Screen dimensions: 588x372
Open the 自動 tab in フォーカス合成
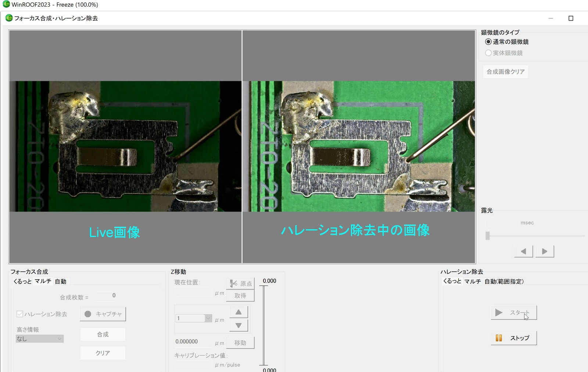61,281
